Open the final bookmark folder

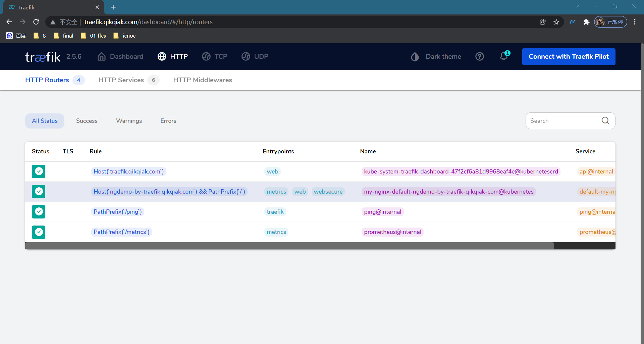coord(64,36)
